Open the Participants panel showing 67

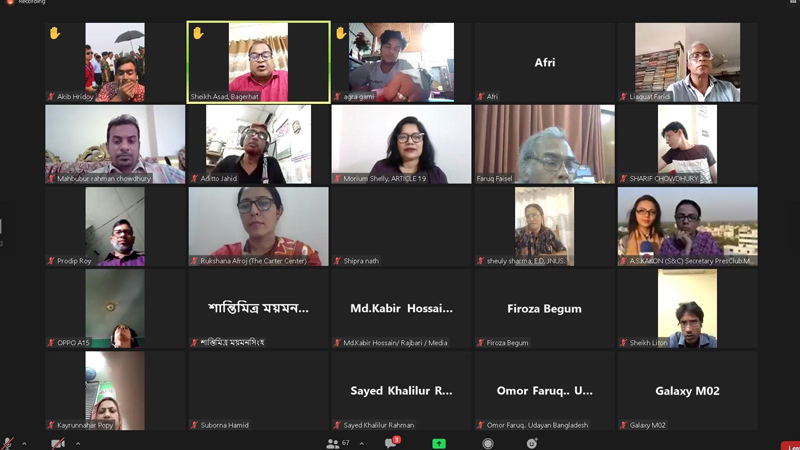[338, 443]
